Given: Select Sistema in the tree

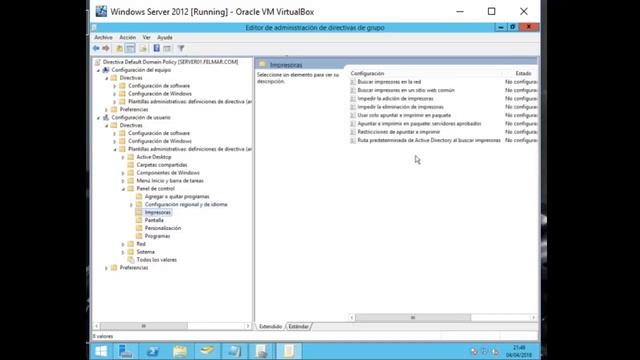Looking at the screenshot, I should pos(145,252).
